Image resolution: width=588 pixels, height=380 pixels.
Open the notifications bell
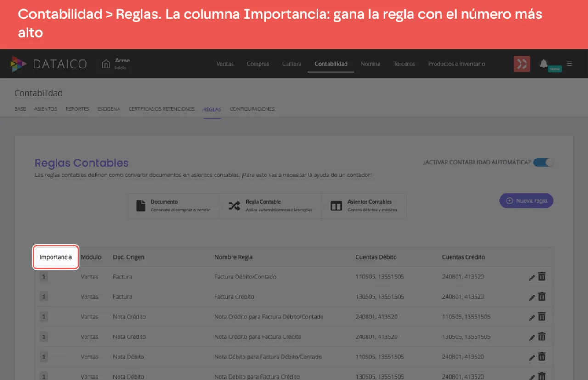click(543, 63)
